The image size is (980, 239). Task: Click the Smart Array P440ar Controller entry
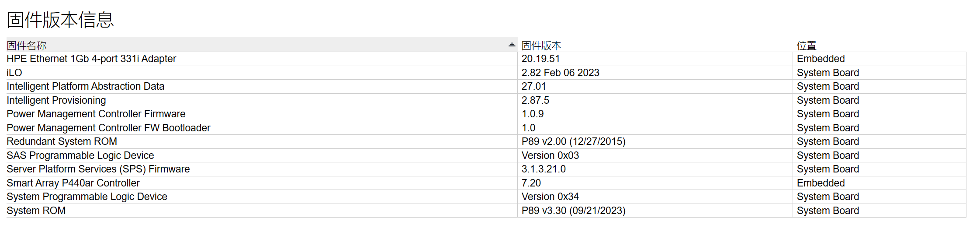pos(73,183)
